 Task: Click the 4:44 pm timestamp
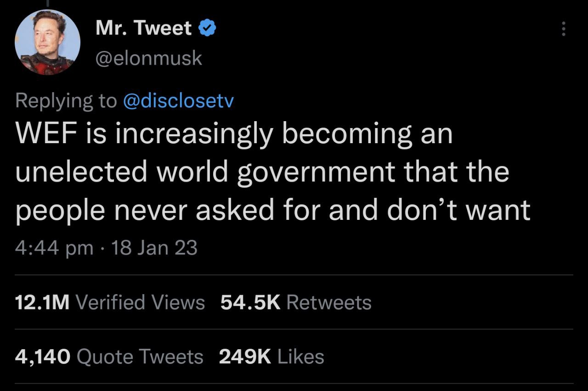[x=54, y=248]
